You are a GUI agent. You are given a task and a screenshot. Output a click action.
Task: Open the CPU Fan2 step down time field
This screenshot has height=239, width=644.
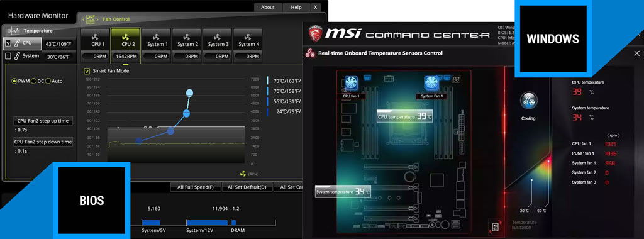coord(43,142)
